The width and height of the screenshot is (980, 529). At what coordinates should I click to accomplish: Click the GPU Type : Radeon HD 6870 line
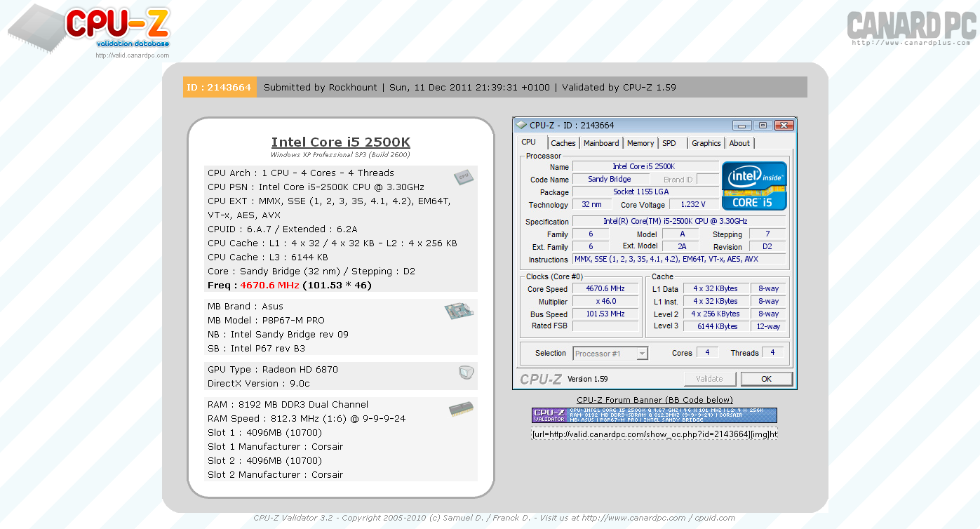[273, 370]
